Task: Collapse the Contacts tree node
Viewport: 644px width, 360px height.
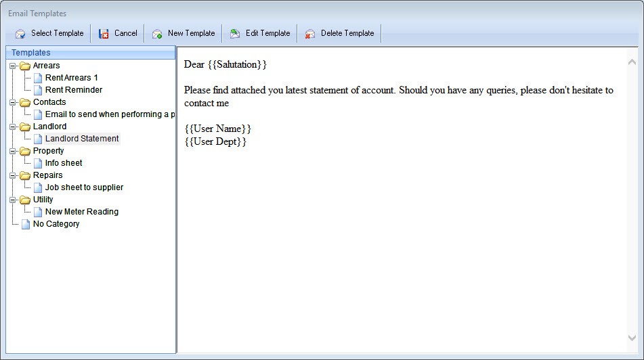Action: point(13,102)
